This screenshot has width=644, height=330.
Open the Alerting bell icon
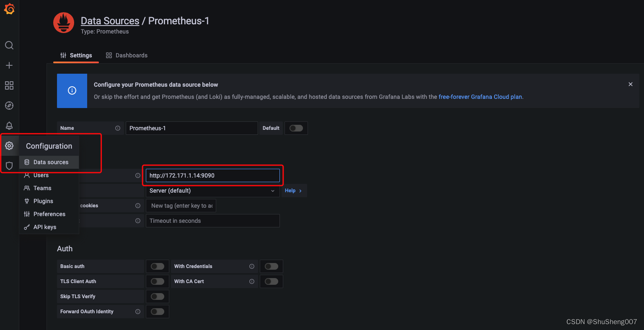tap(9, 126)
